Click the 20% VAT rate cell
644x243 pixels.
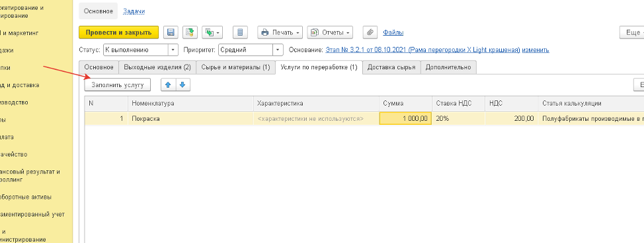coord(458,119)
